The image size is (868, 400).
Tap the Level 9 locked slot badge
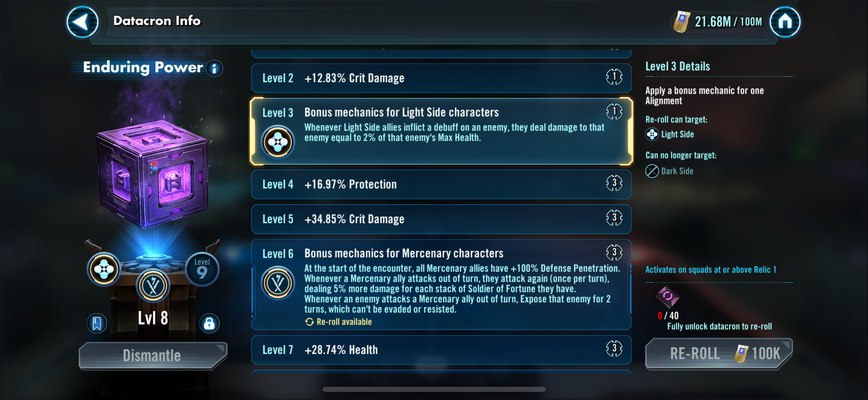(202, 269)
